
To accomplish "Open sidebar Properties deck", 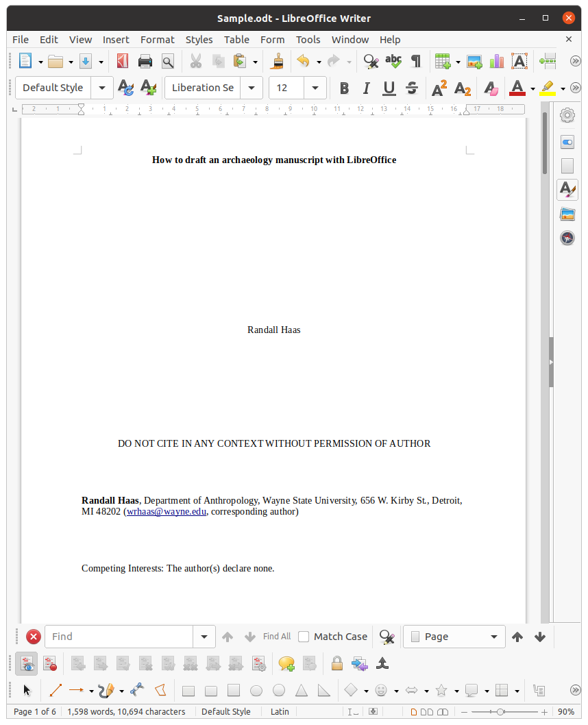I will click(567, 143).
